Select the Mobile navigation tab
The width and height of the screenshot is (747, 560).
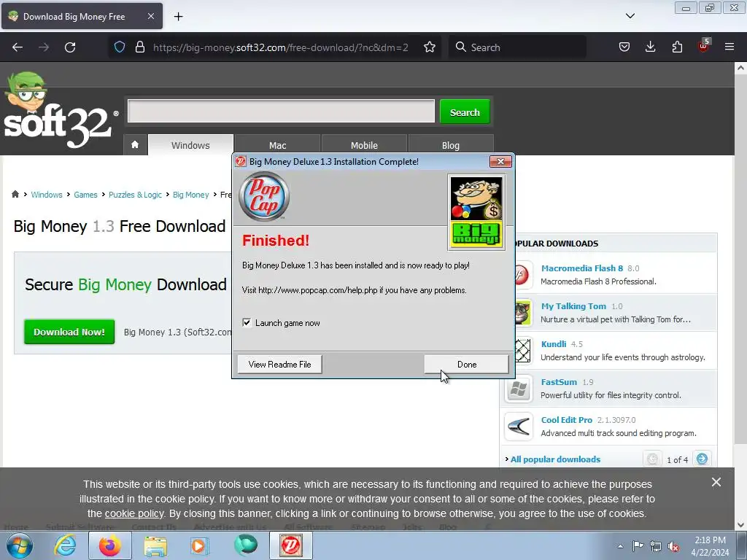click(x=364, y=145)
